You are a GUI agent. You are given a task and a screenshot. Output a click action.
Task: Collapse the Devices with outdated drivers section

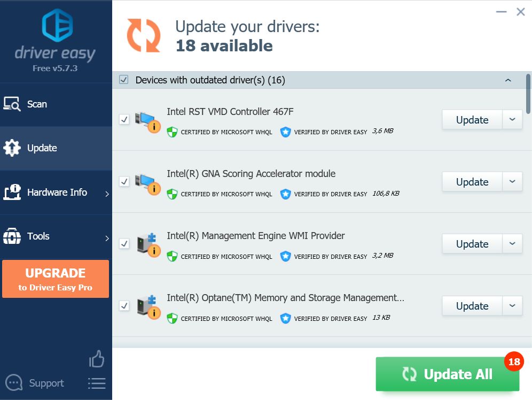pyautogui.click(x=508, y=79)
